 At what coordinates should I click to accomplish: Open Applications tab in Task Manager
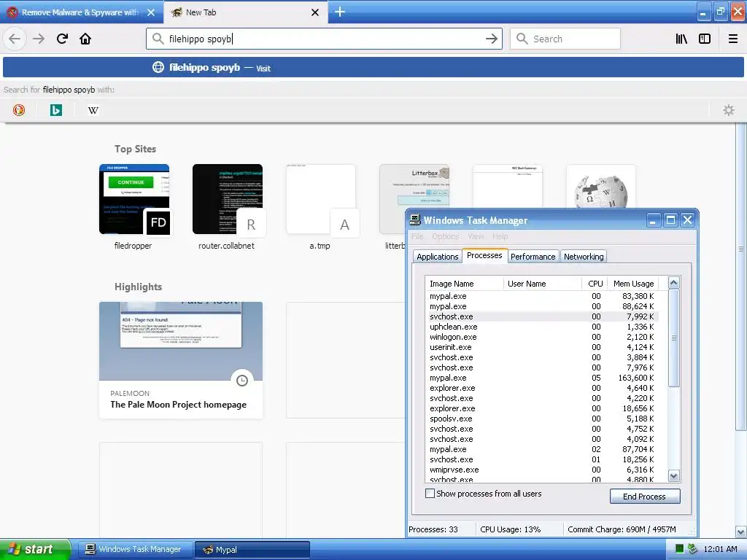click(438, 257)
